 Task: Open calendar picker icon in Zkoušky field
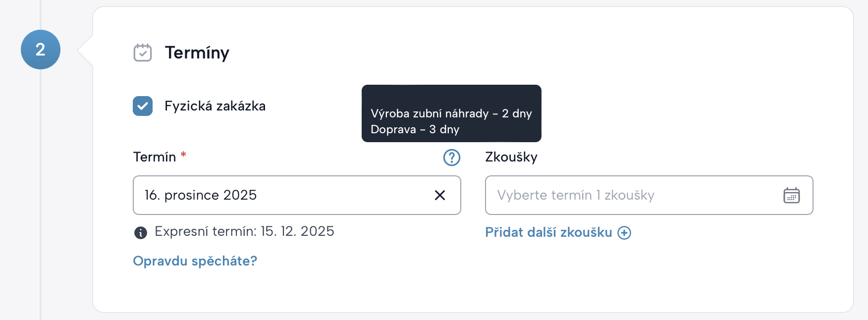[791, 195]
